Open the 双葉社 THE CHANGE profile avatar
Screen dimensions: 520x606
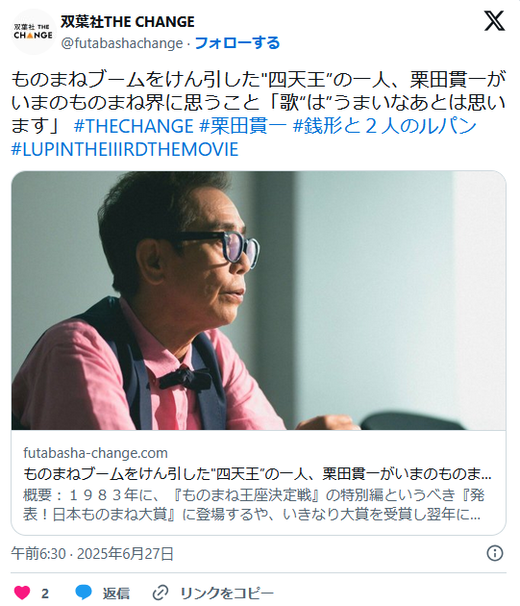[x=33, y=32]
